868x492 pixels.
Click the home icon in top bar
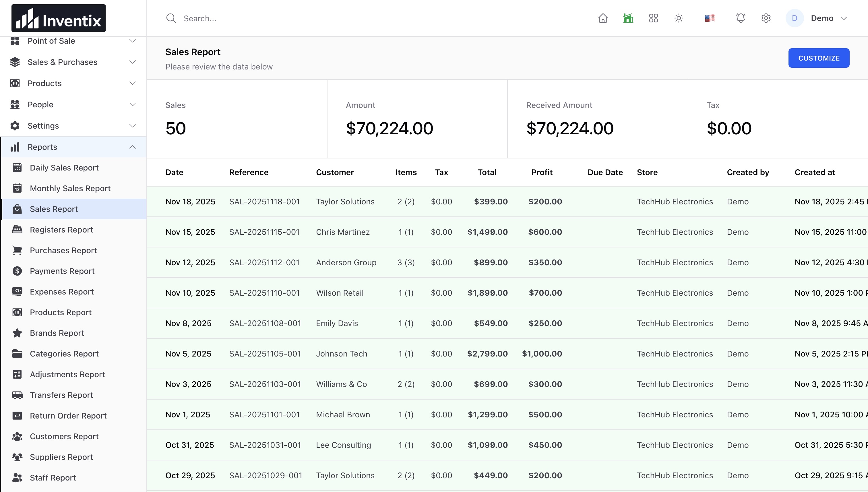click(603, 18)
